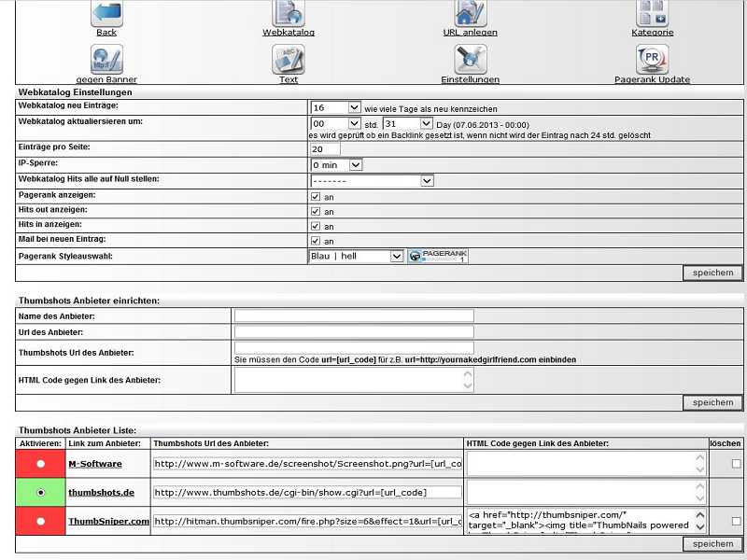Screen dimensions: 747x560
Task: Open the Text icon
Action: click(288, 60)
